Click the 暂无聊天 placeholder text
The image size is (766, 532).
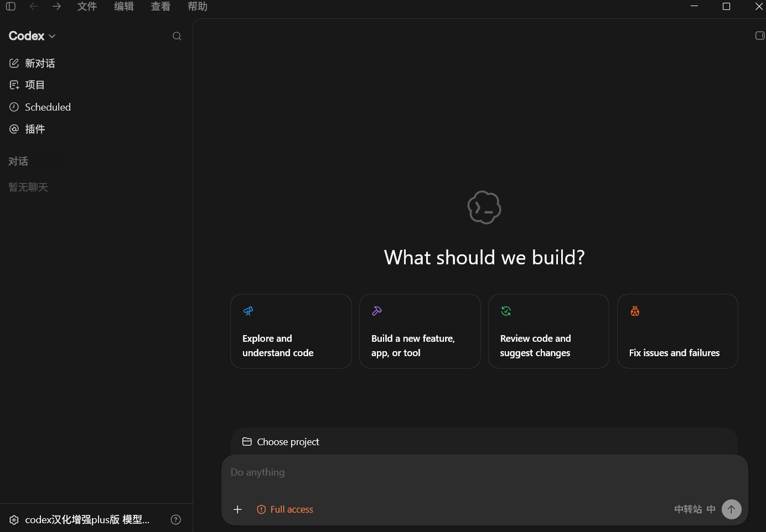click(28, 187)
